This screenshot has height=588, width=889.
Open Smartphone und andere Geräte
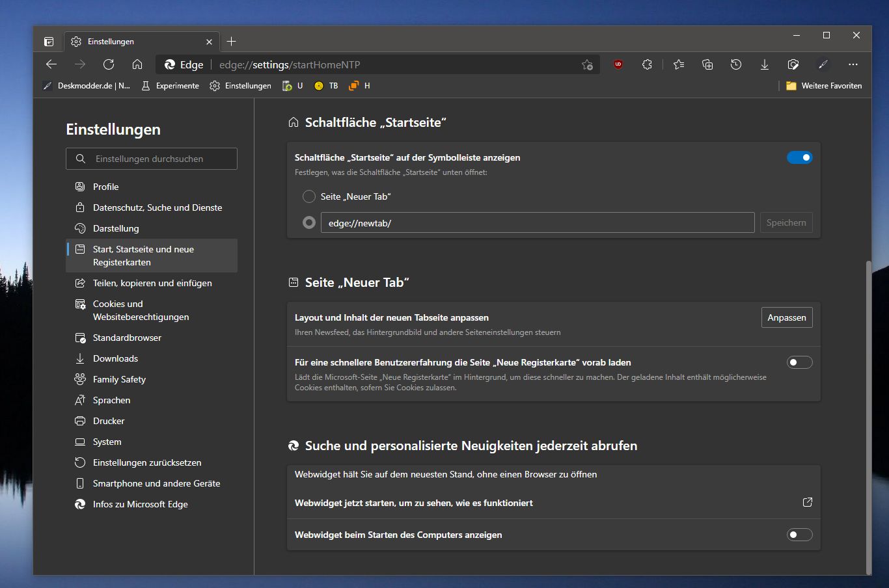152,483
